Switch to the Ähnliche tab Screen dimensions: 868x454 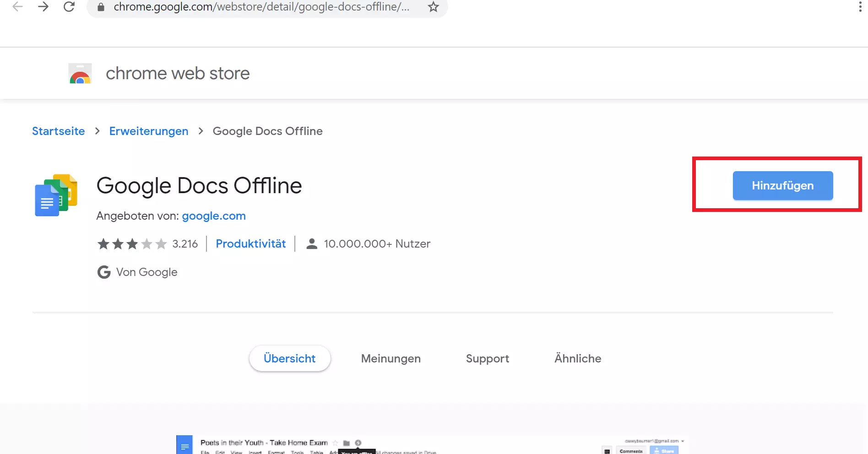(578, 358)
